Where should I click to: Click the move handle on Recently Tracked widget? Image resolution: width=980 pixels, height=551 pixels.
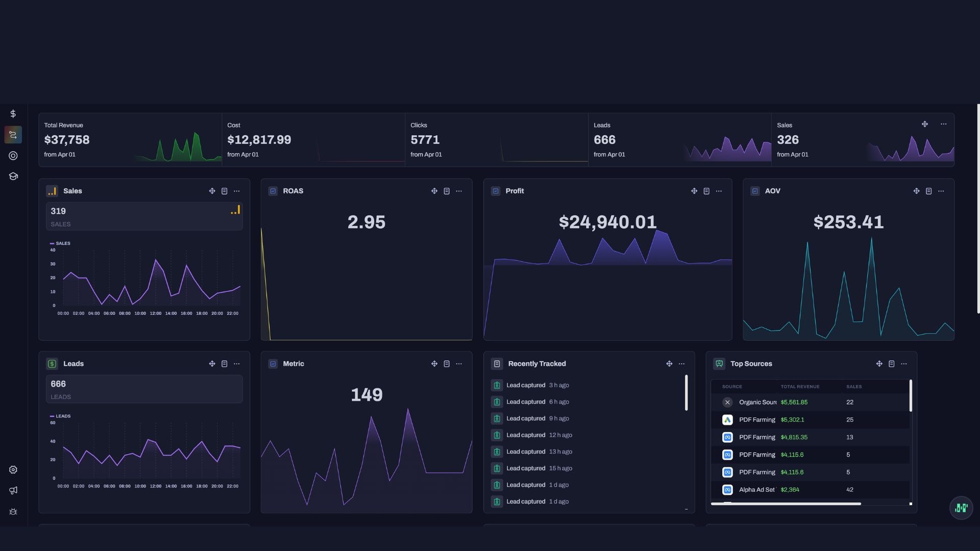pos(669,364)
